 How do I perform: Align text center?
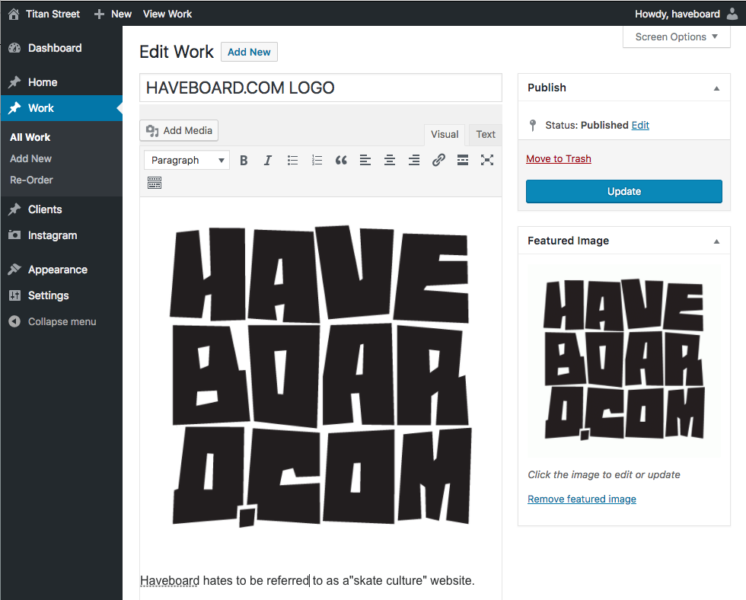click(390, 160)
